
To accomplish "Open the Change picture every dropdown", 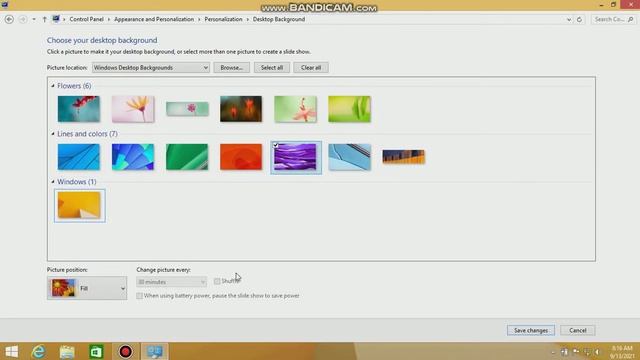I will click(x=171, y=282).
